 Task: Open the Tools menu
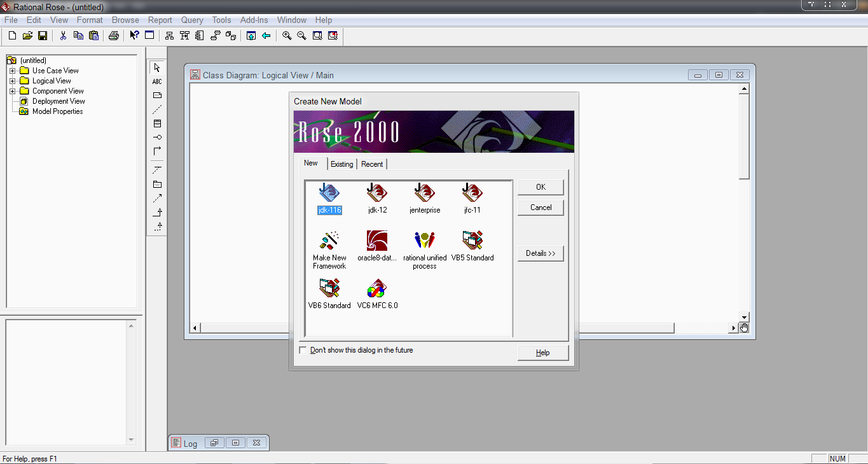click(222, 20)
